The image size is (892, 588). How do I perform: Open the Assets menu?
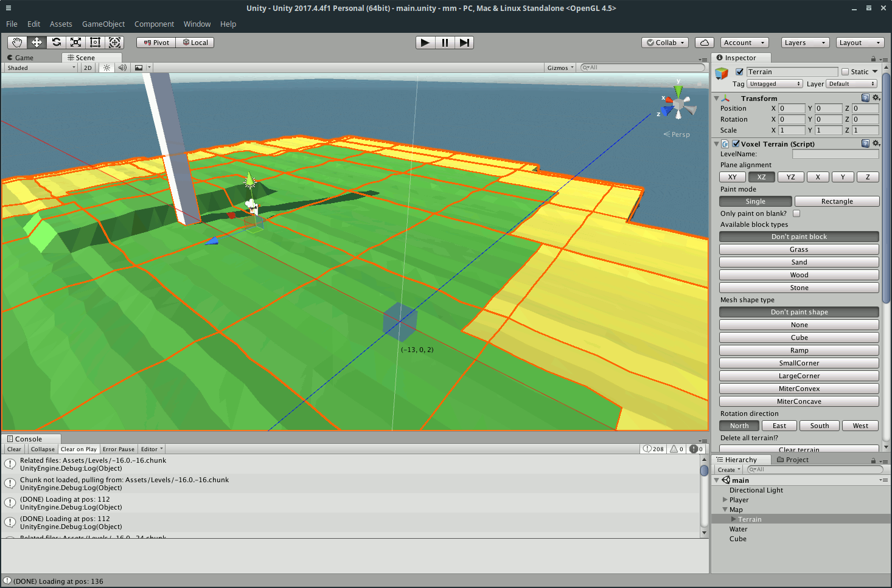pos(61,24)
